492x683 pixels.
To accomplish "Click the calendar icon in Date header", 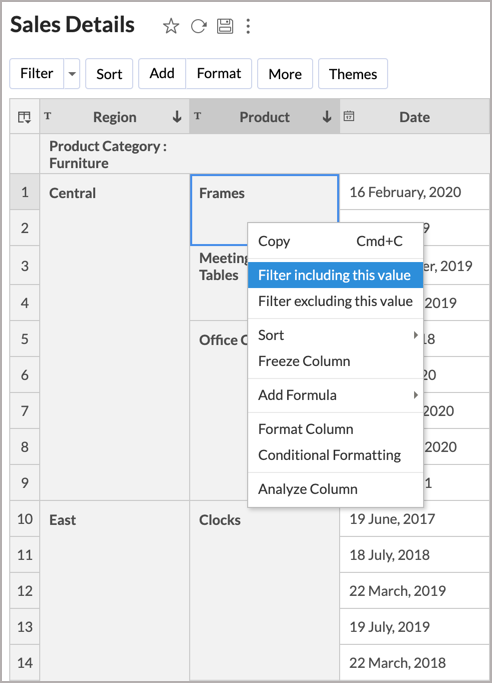I will [349, 116].
